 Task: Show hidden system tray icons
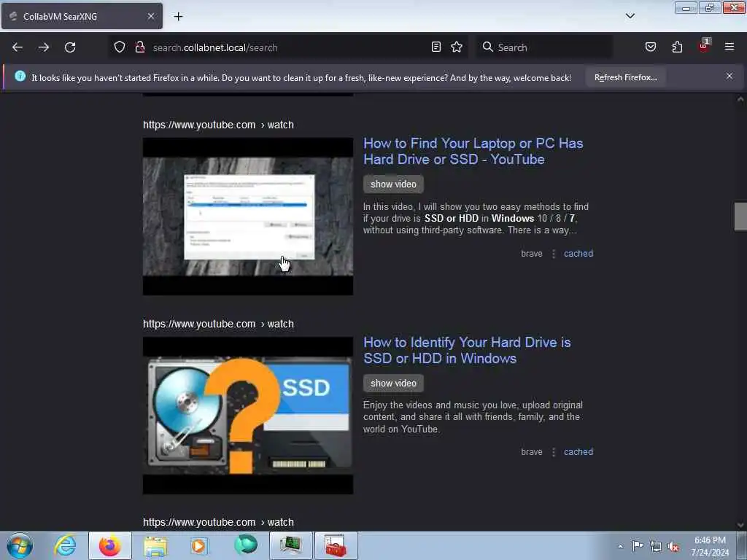[620, 547]
